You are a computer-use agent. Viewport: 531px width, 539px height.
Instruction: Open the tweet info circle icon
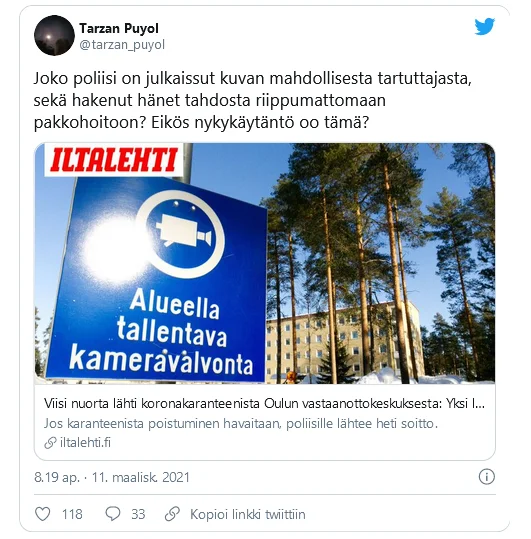(486, 477)
